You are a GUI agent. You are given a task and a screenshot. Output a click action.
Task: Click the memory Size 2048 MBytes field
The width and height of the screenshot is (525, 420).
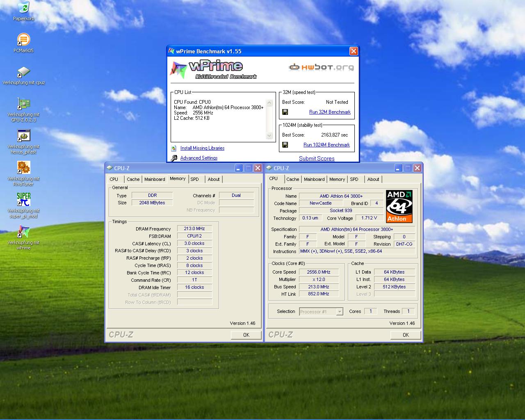point(152,203)
